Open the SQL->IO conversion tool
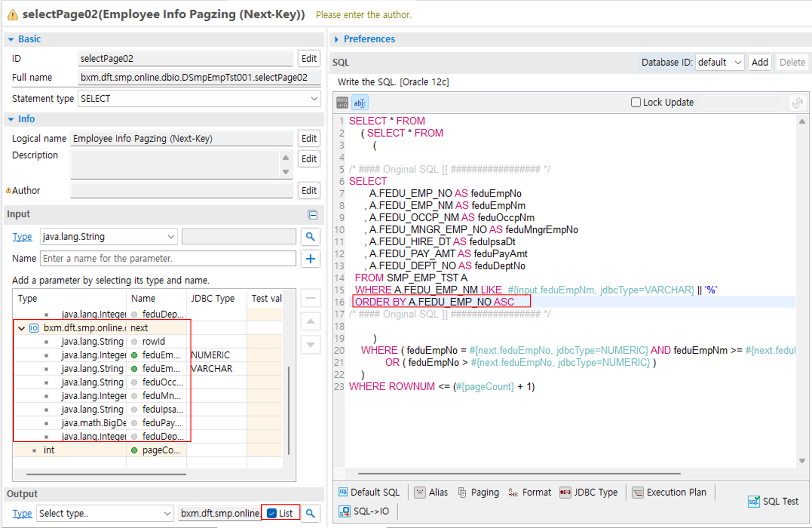The width and height of the screenshot is (812, 528). 365,511
